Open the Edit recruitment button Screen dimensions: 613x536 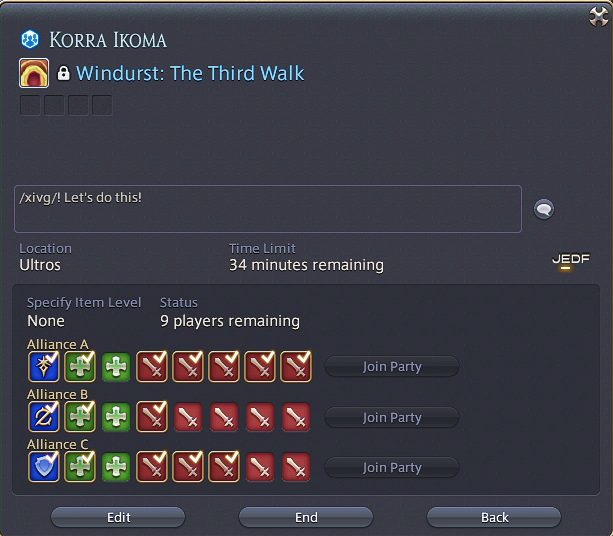[x=118, y=518]
